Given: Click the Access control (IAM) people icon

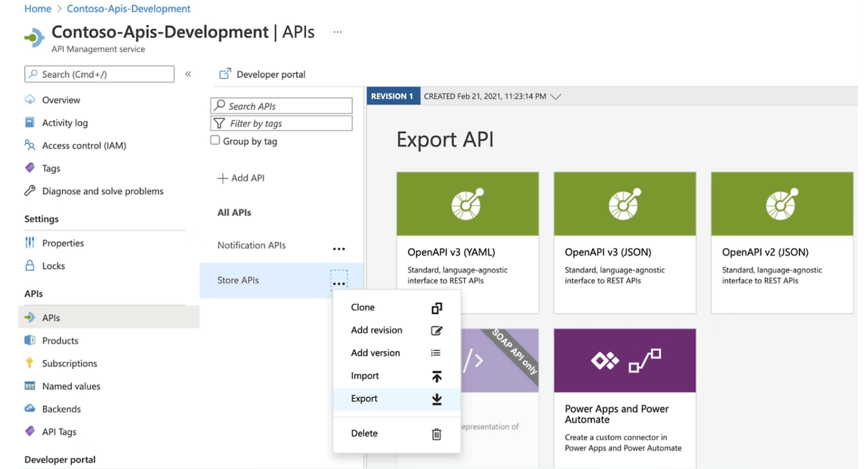Looking at the screenshot, I should (x=30, y=145).
